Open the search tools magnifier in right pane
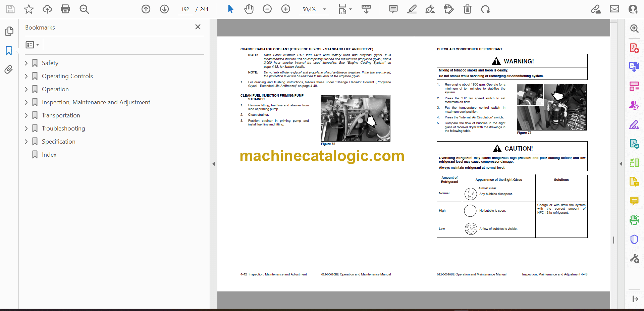 tap(634, 29)
